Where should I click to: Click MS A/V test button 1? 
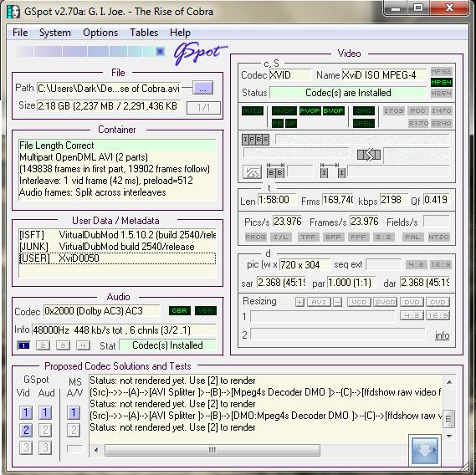pyautogui.click(x=74, y=413)
